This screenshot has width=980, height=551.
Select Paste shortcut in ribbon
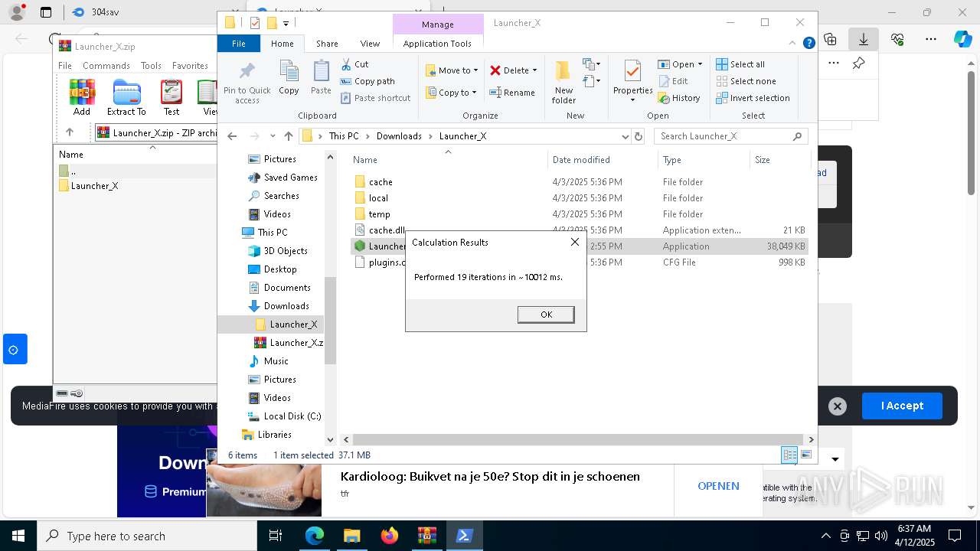(x=375, y=98)
